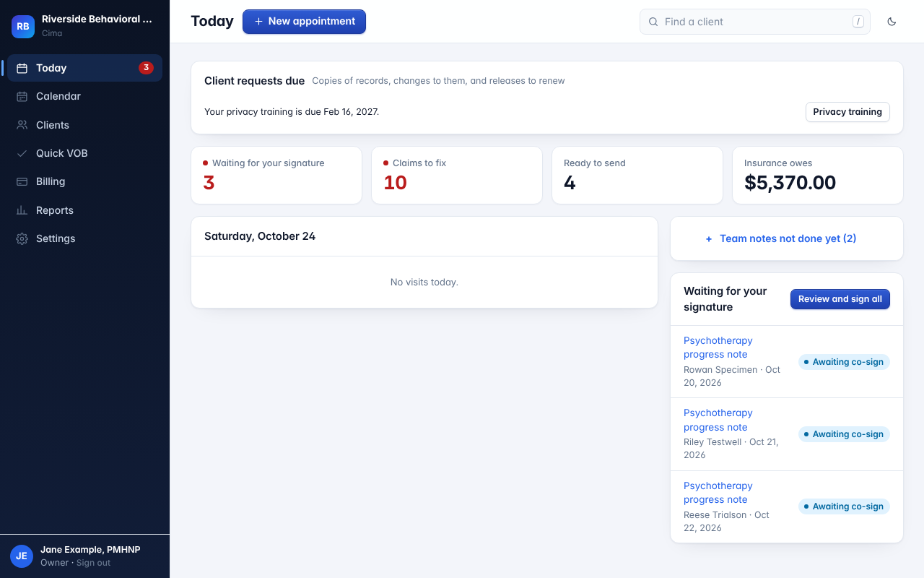Go to Calendar in the sidebar
The image size is (924, 578).
(84, 96)
